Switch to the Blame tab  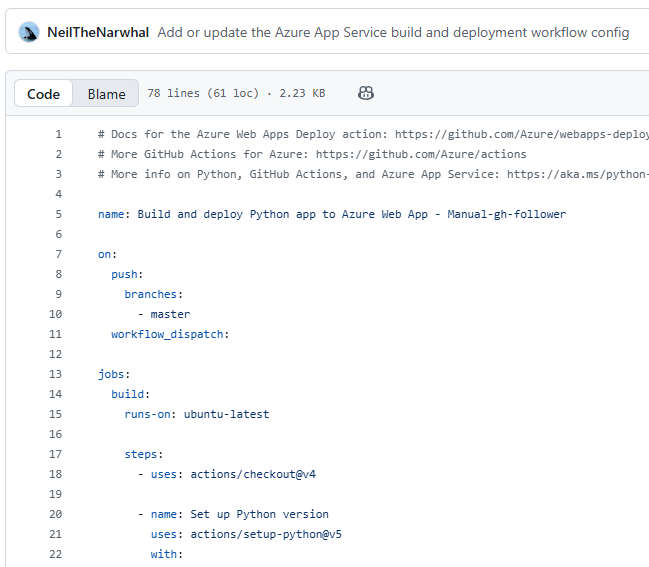click(106, 94)
